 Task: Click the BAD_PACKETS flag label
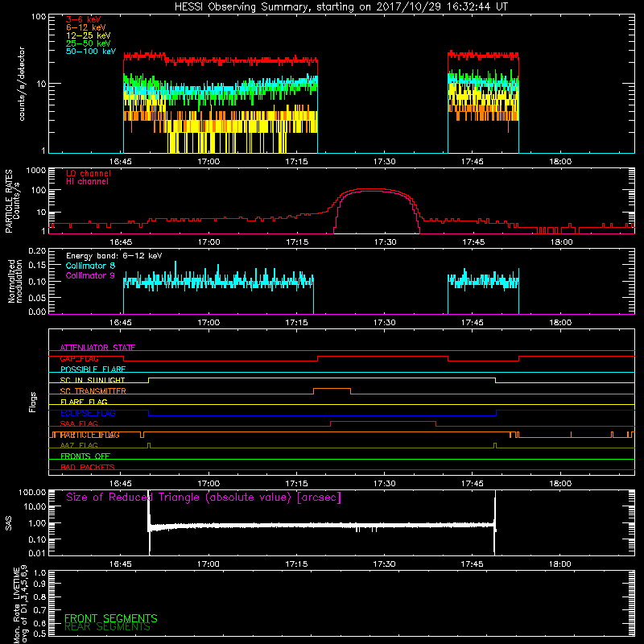pos(88,467)
